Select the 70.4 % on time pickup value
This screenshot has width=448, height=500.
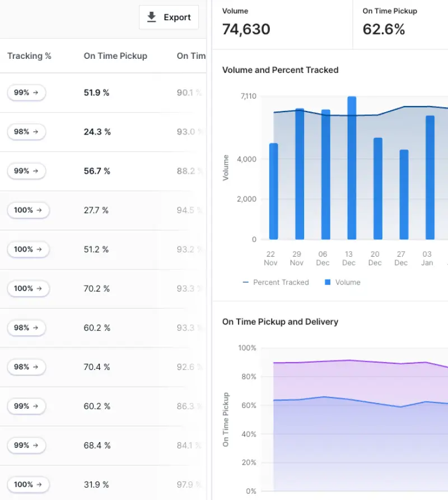pos(97,367)
